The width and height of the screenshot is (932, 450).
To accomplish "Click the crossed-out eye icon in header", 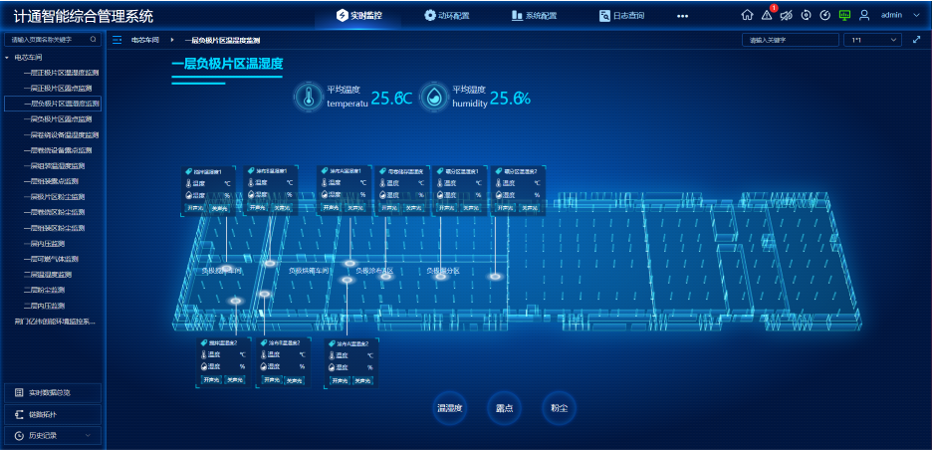I will tap(786, 15).
